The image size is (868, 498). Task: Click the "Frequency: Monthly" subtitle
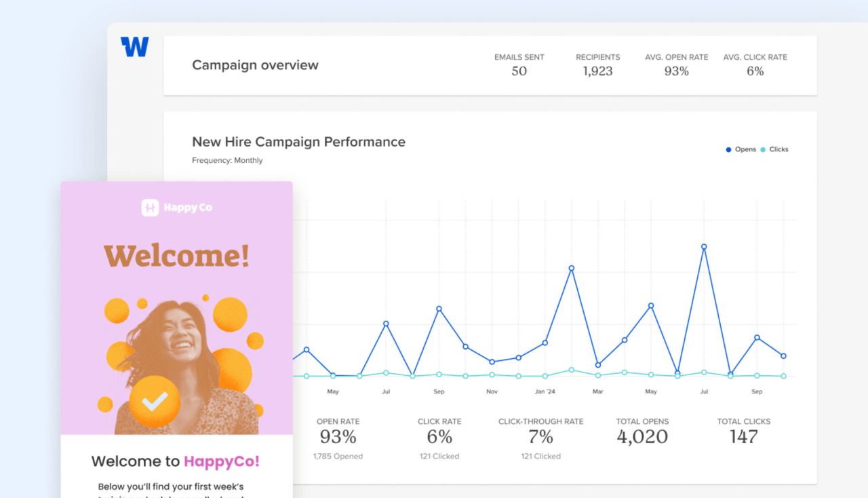pos(227,161)
